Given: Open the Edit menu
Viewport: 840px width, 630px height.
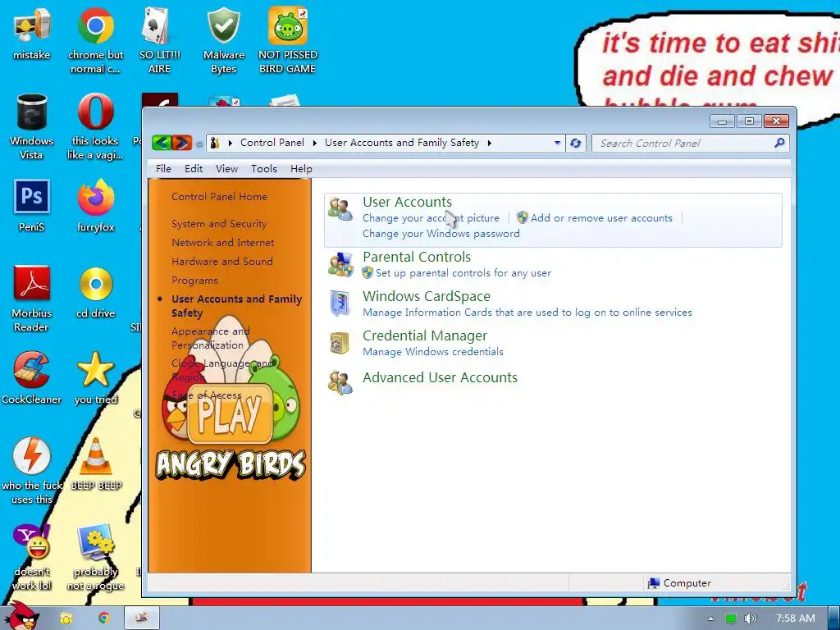Looking at the screenshot, I should click(194, 169).
